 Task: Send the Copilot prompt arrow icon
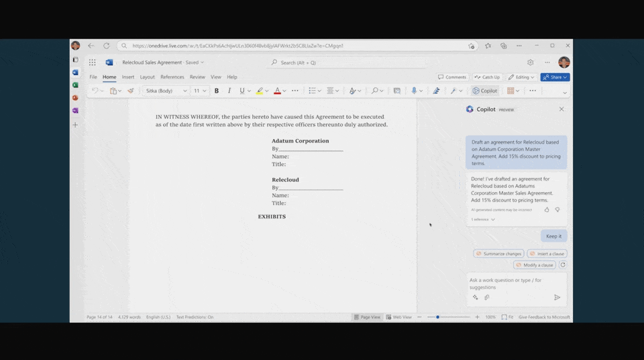(x=557, y=298)
